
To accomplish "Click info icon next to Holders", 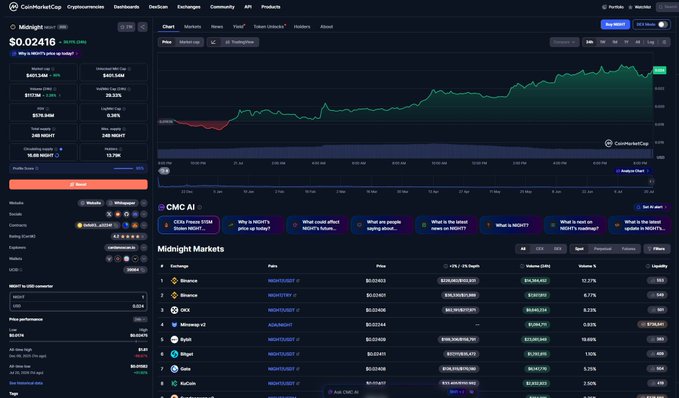I will click(120, 149).
